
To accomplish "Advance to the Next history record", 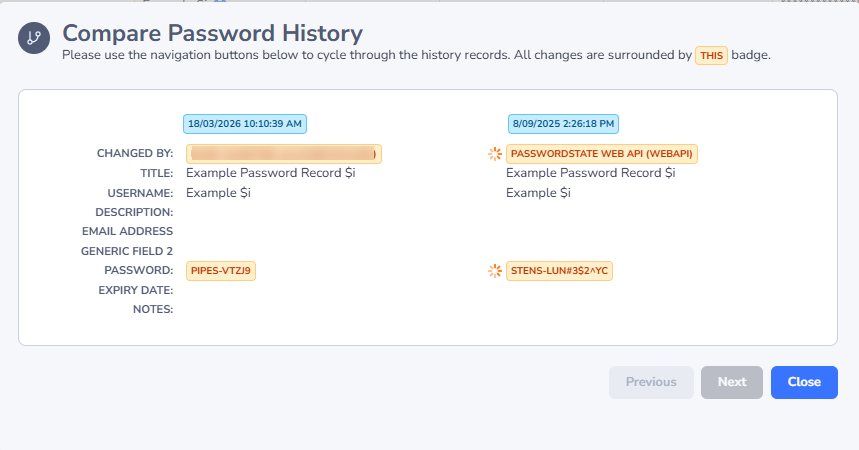I will coord(732,382).
